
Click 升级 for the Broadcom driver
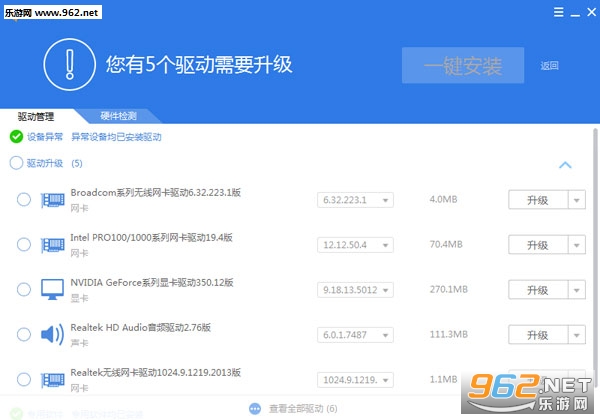point(538,200)
